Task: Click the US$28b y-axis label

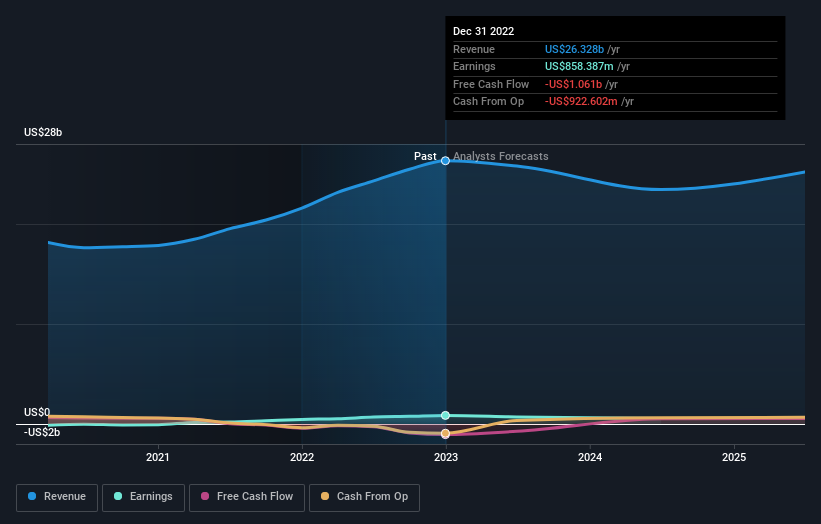Action: click(43, 132)
